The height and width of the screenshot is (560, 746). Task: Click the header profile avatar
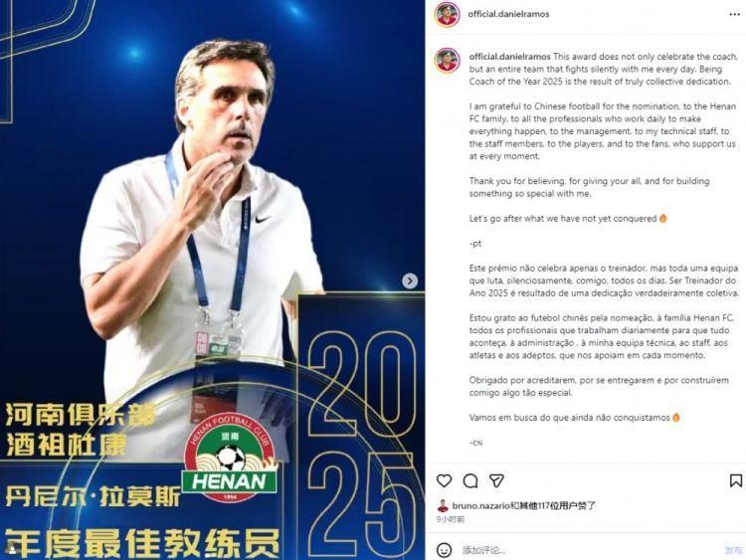(448, 14)
